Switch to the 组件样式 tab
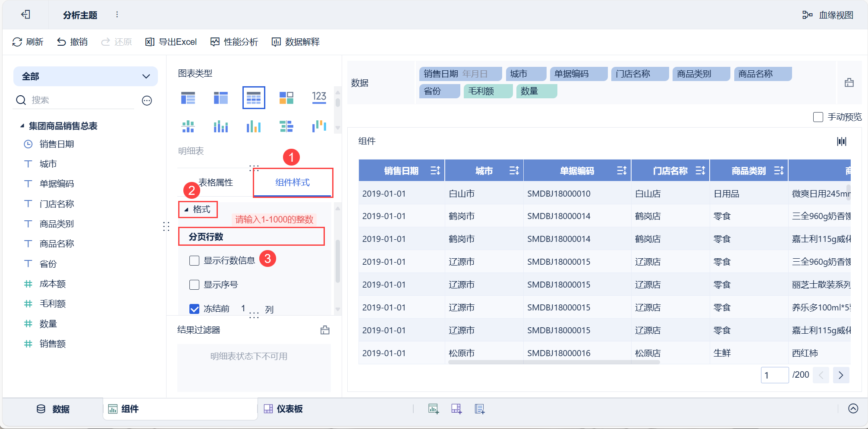Viewport: 868px width, 429px height. coord(292,182)
